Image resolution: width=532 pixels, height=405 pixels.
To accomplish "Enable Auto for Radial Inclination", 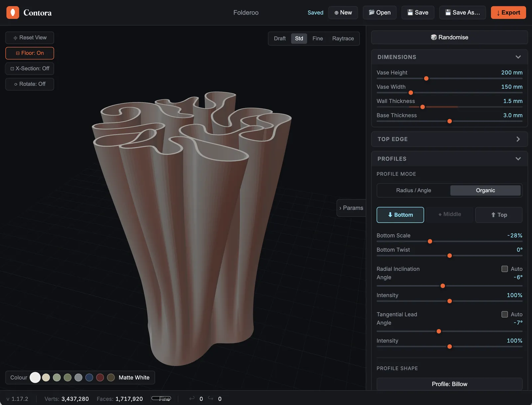I will click(x=504, y=269).
